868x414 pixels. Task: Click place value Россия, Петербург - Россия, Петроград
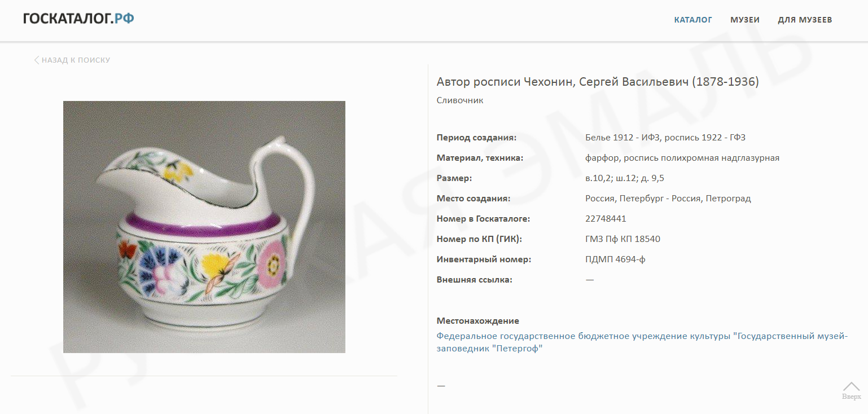pos(668,199)
